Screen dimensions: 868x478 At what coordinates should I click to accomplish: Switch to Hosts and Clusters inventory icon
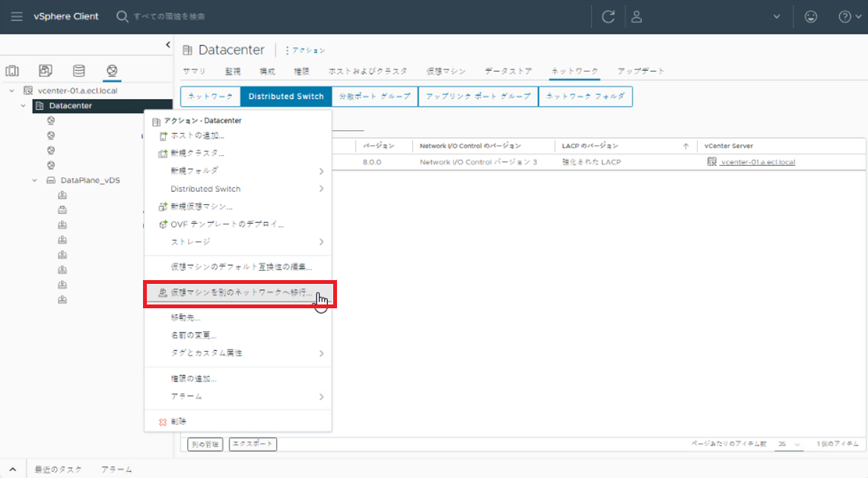tap(12, 71)
